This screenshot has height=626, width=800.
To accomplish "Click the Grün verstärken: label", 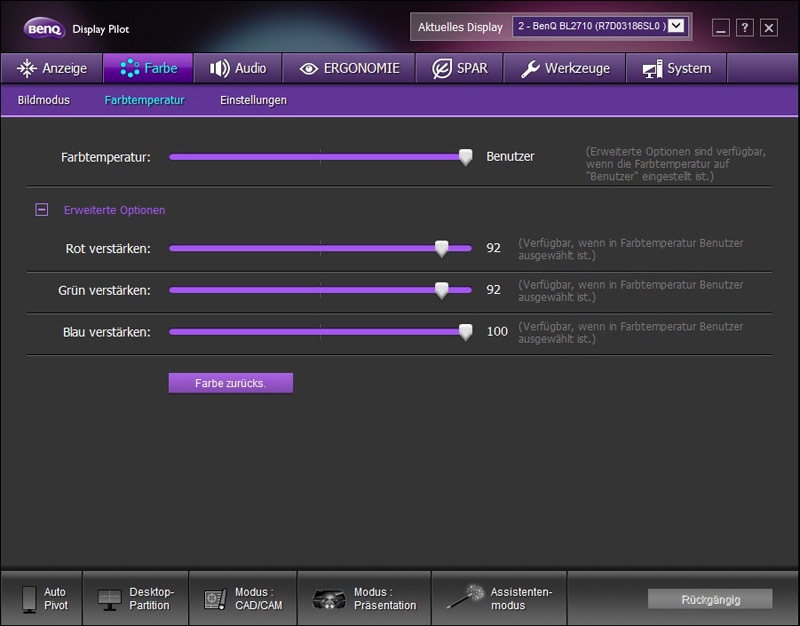I will pos(105,290).
